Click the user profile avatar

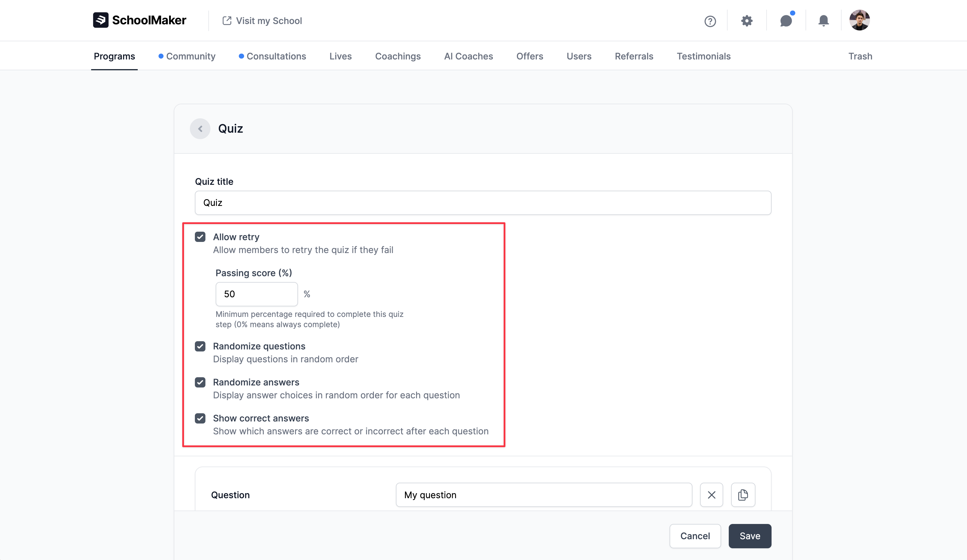pos(859,20)
